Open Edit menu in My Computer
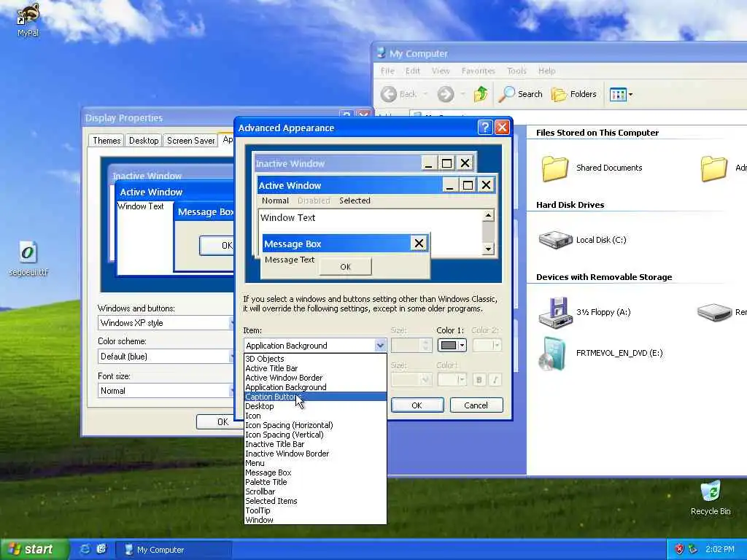 point(413,71)
